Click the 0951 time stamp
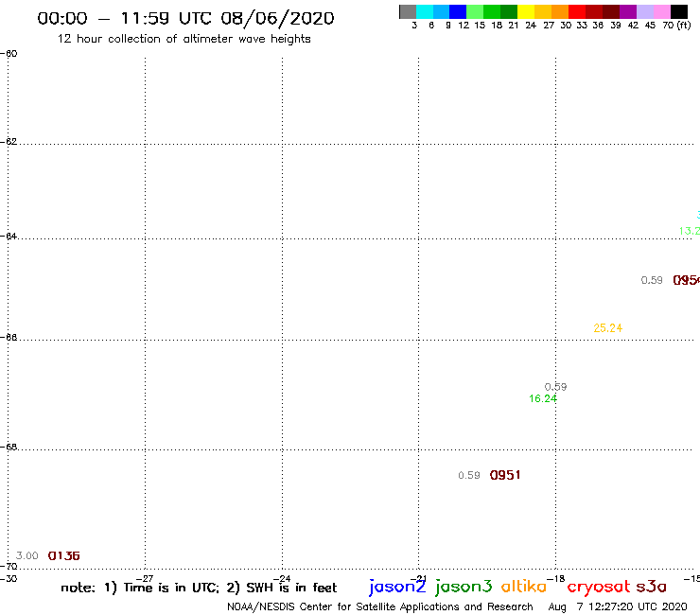The image size is (700, 615). click(505, 475)
